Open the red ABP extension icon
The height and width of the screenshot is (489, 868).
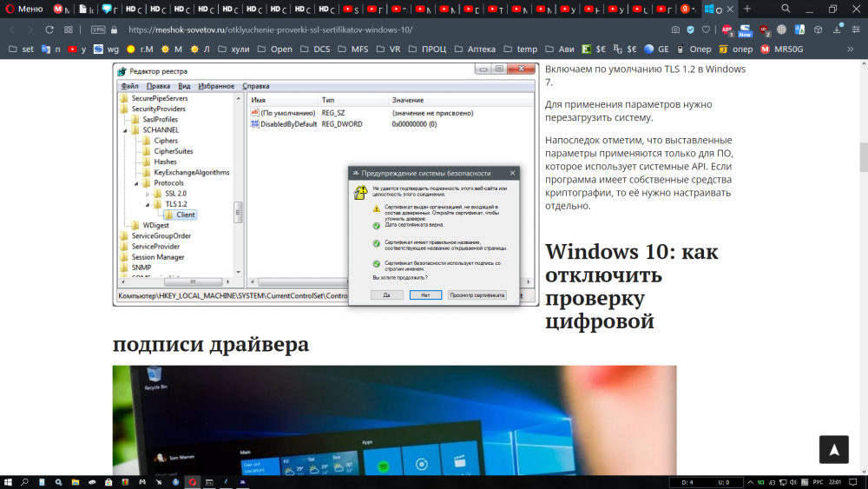[x=727, y=30]
